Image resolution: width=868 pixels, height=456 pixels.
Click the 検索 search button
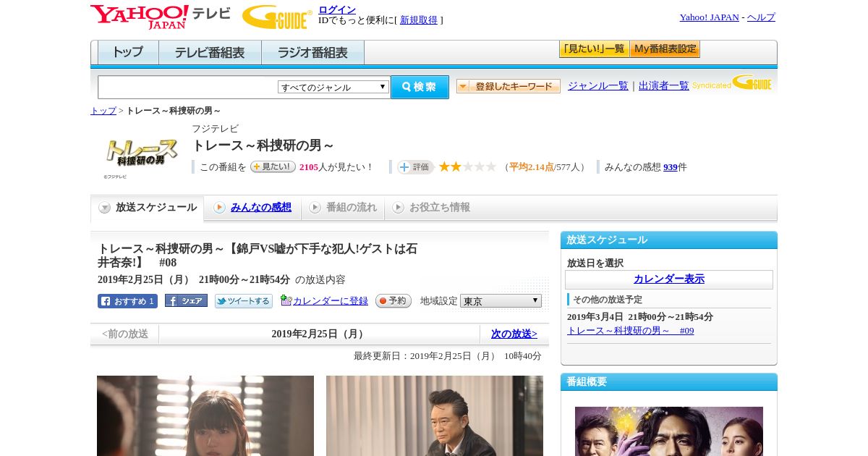[x=420, y=87]
